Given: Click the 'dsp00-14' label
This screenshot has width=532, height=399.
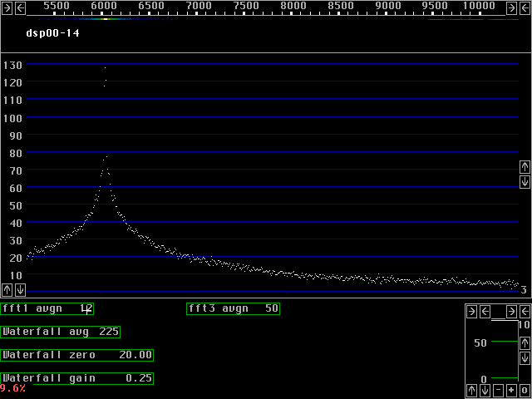Looking at the screenshot, I should point(53,33).
